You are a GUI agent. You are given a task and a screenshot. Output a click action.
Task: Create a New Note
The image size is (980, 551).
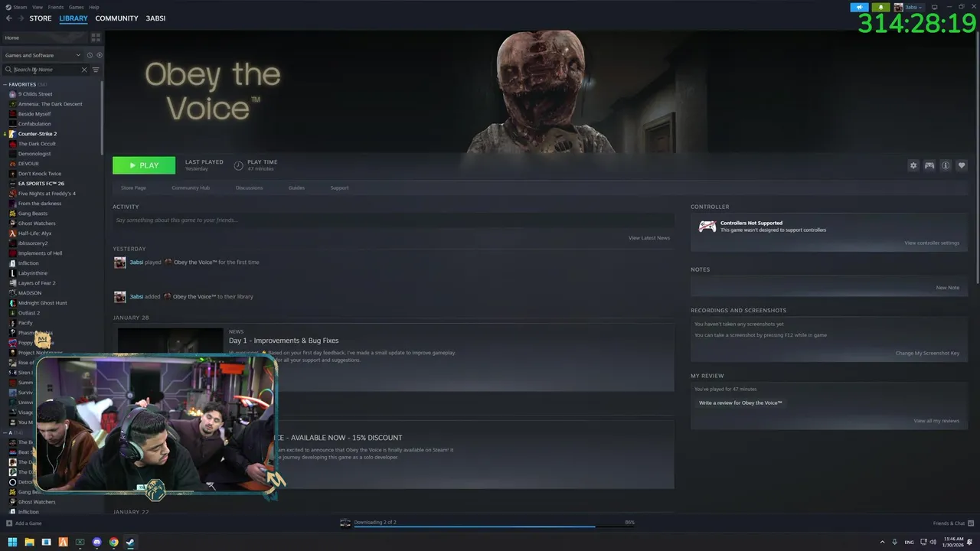948,288
